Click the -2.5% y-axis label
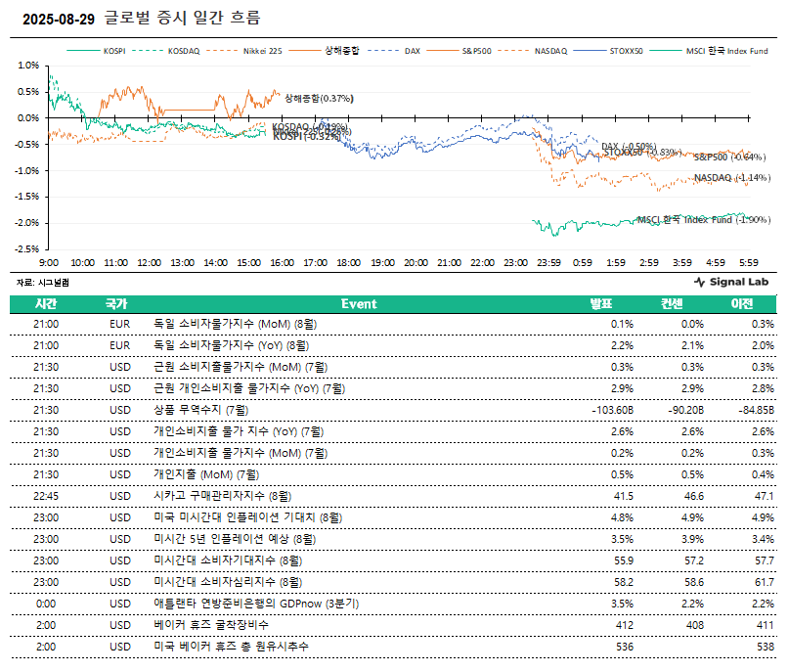788x672 pixels. click(28, 249)
